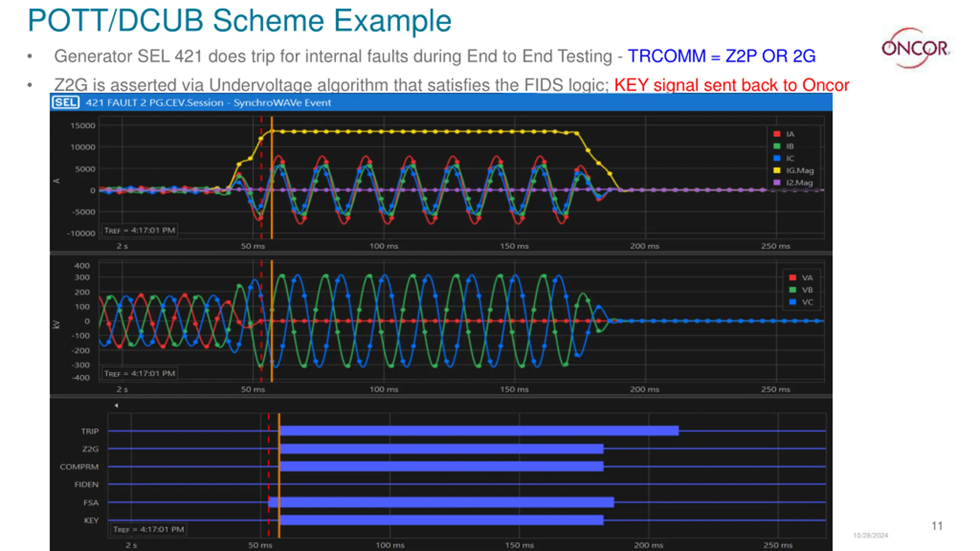This screenshot has width=980, height=551.
Task: Toggle the IA red legend swatch
Action: [x=777, y=134]
